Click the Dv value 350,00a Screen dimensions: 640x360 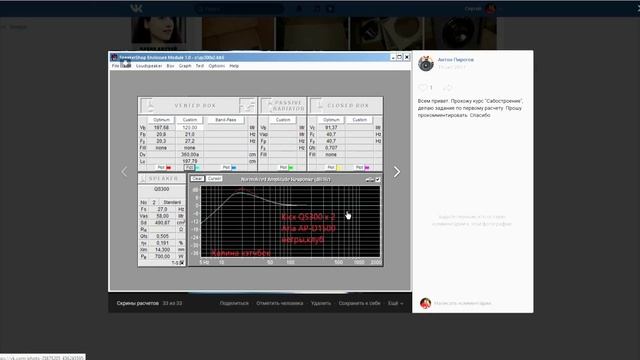coord(189,155)
